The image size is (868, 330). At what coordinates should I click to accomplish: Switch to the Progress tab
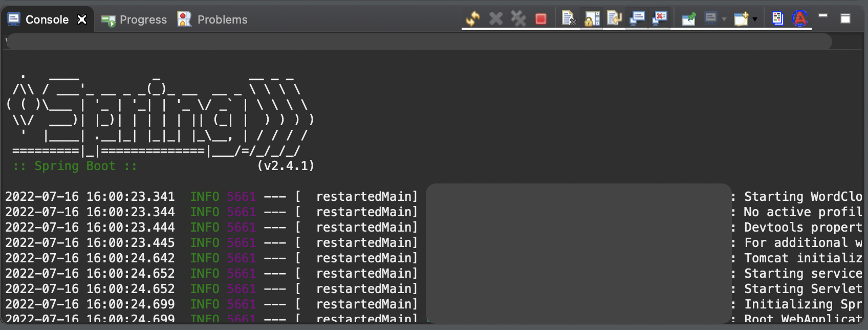[x=134, y=19]
